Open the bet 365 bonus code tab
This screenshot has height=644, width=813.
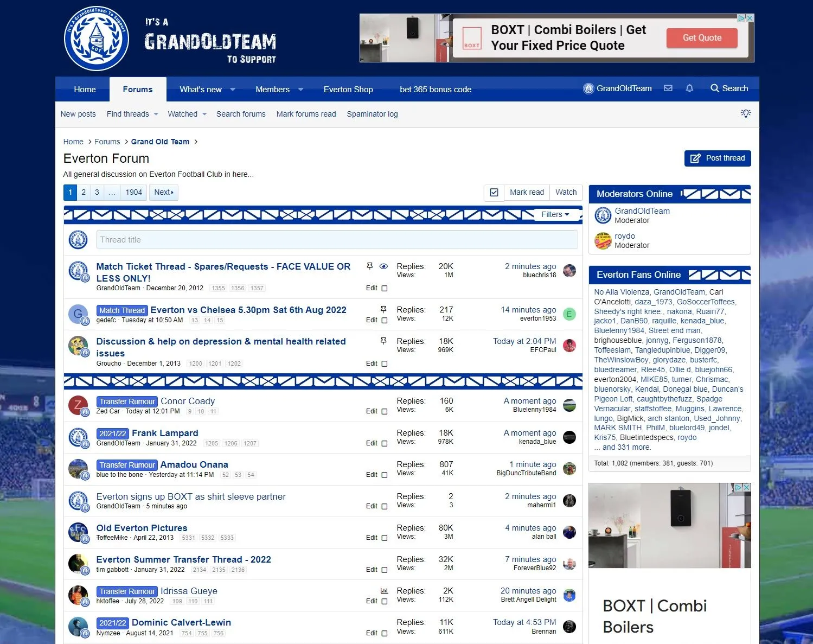point(436,90)
